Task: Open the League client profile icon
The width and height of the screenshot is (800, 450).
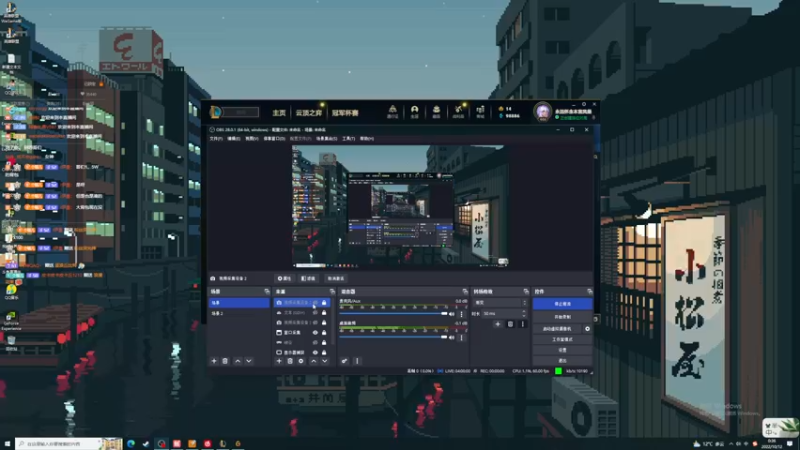Action: (414, 111)
